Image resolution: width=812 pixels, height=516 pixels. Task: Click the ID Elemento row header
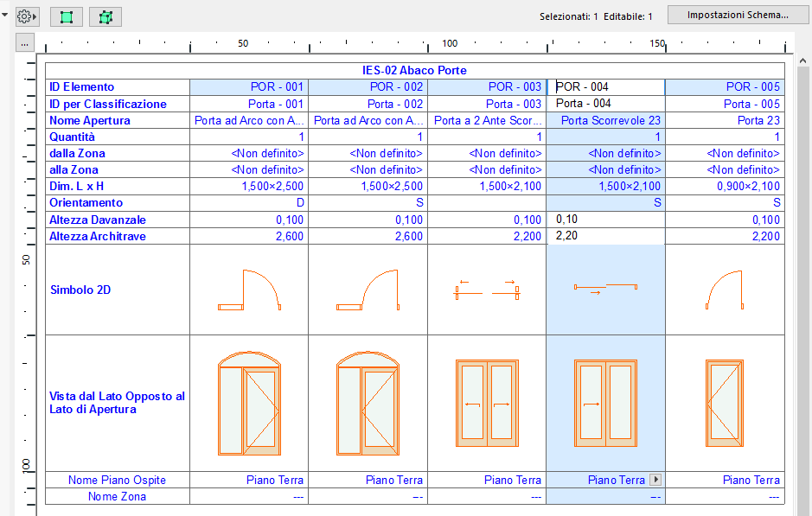(x=118, y=87)
